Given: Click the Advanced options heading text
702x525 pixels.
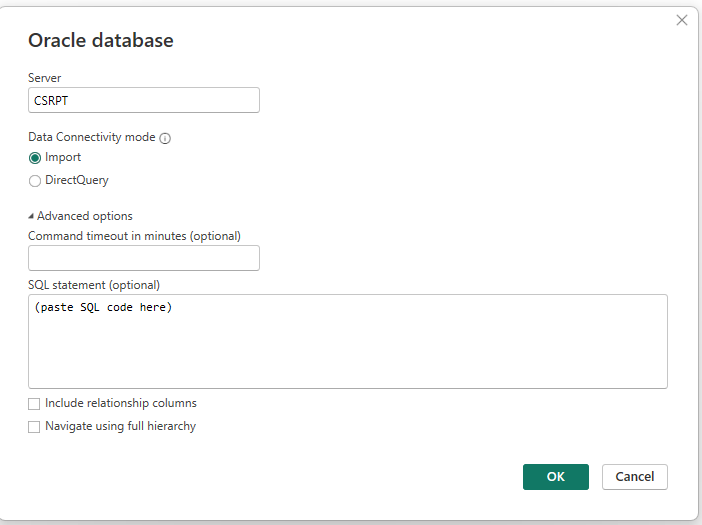Looking at the screenshot, I should 85,216.
